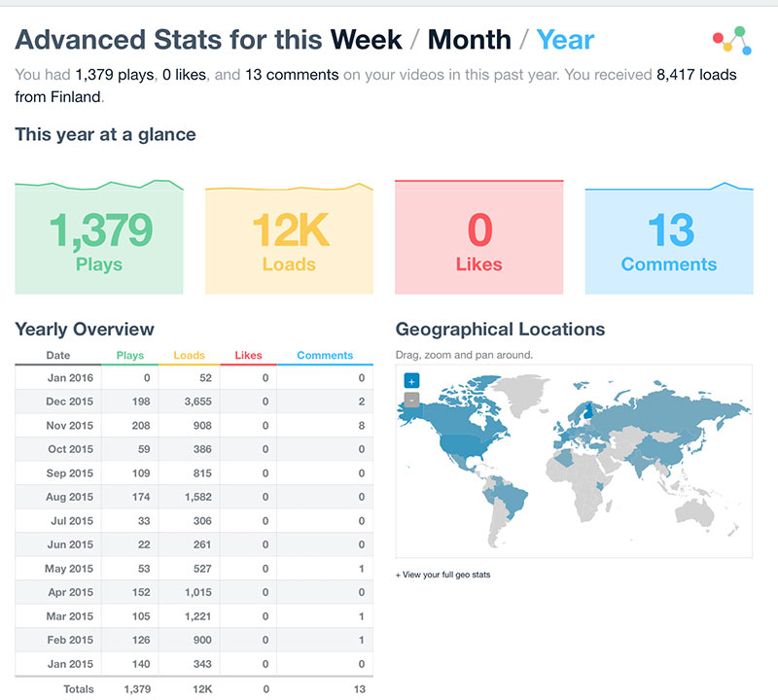
Task: Click the Comments column header
Action: tap(325, 356)
